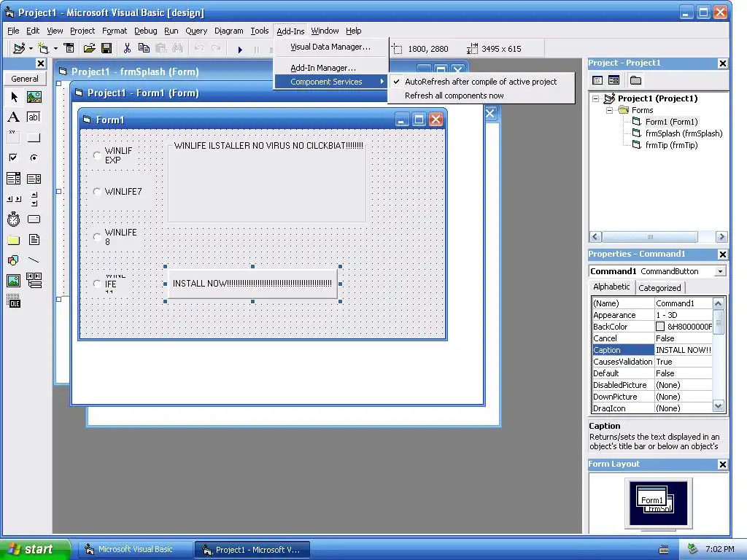Click the Add Standard EXE Project icon
Viewport: 747px width, 560px height.
point(19,48)
